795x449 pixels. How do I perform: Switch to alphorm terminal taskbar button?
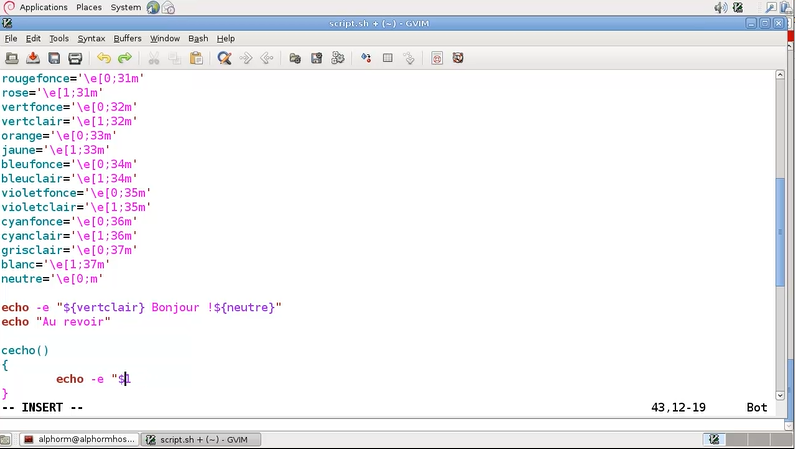79,439
